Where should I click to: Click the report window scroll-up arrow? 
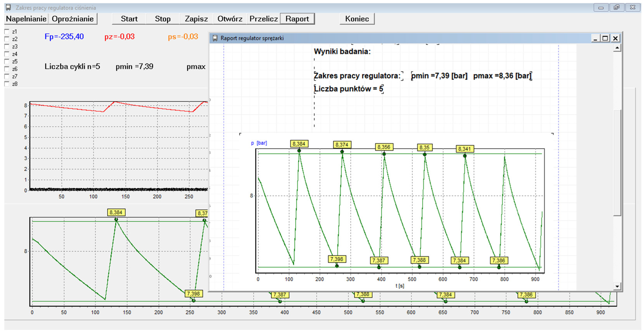617,48
